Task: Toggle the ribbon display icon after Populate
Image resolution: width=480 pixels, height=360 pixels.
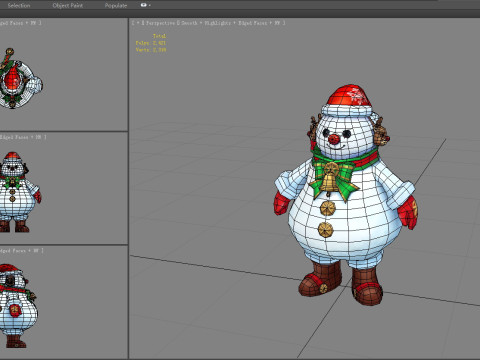Action: point(144,5)
